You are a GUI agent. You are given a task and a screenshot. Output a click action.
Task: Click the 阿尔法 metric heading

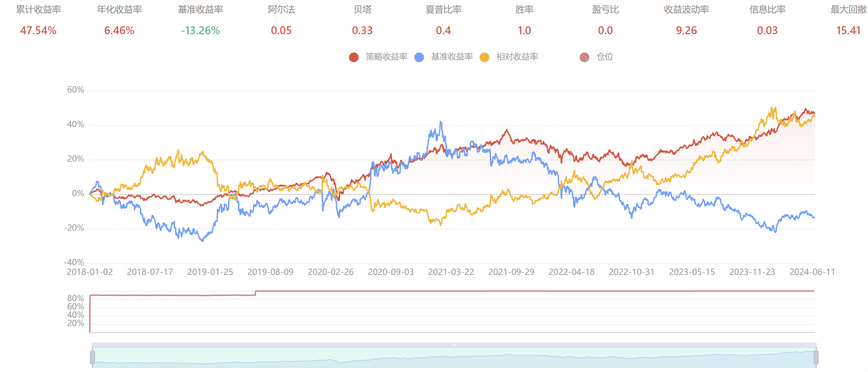(281, 10)
